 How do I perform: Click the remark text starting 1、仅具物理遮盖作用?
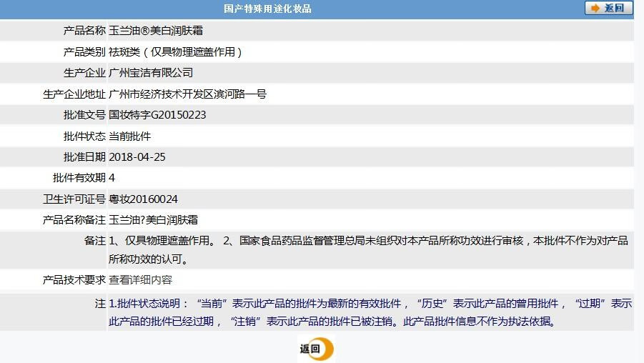click(368, 249)
